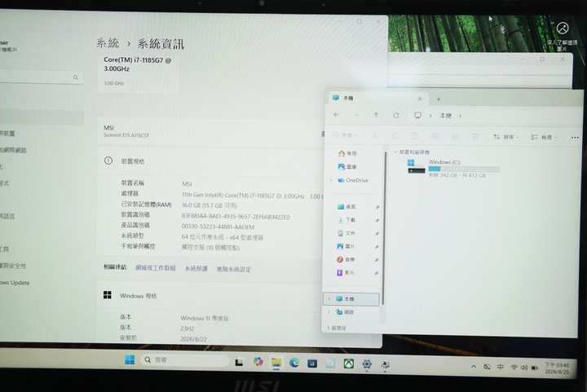Launch Copilot from the taskbar
The width and height of the screenshot is (587, 392).
pyautogui.click(x=258, y=362)
